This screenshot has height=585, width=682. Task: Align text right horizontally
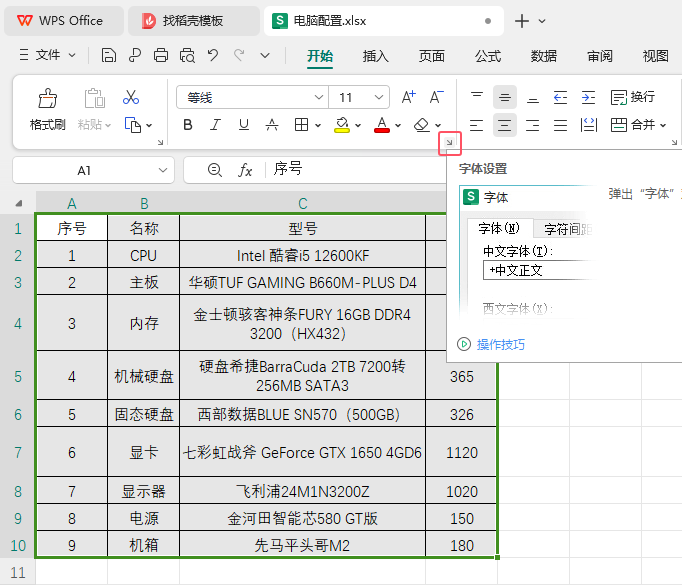(532, 125)
